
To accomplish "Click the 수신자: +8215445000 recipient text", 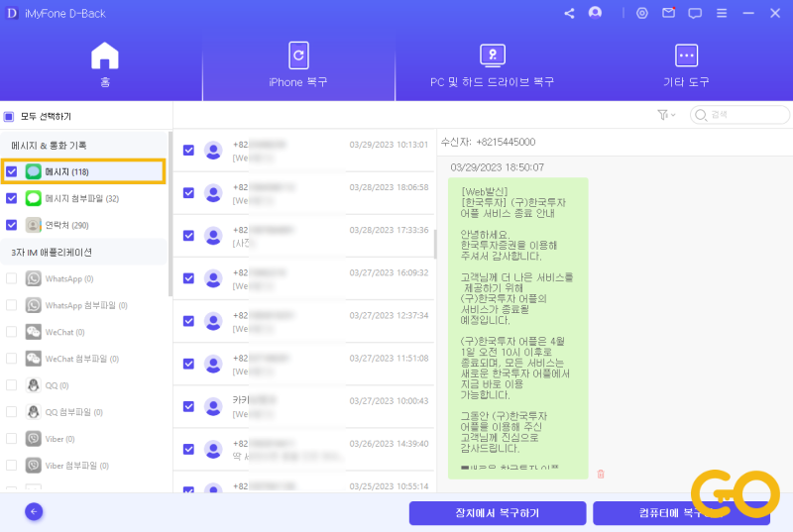I will (x=488, y=142).
